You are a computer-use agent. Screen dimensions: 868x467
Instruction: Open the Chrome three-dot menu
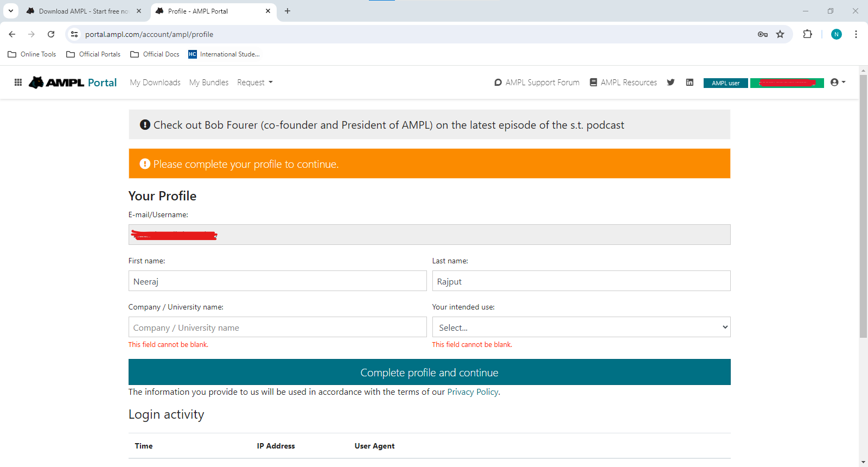pos(856,34)
